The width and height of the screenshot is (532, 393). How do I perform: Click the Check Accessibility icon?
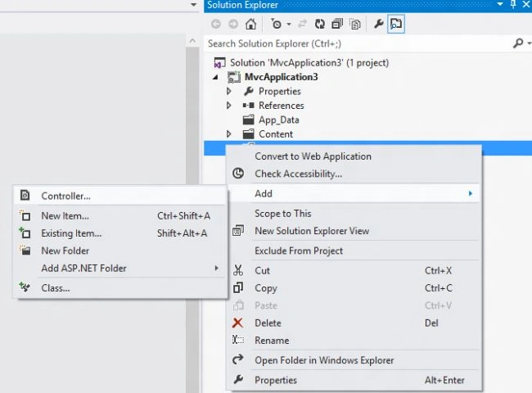coord(238,173)
